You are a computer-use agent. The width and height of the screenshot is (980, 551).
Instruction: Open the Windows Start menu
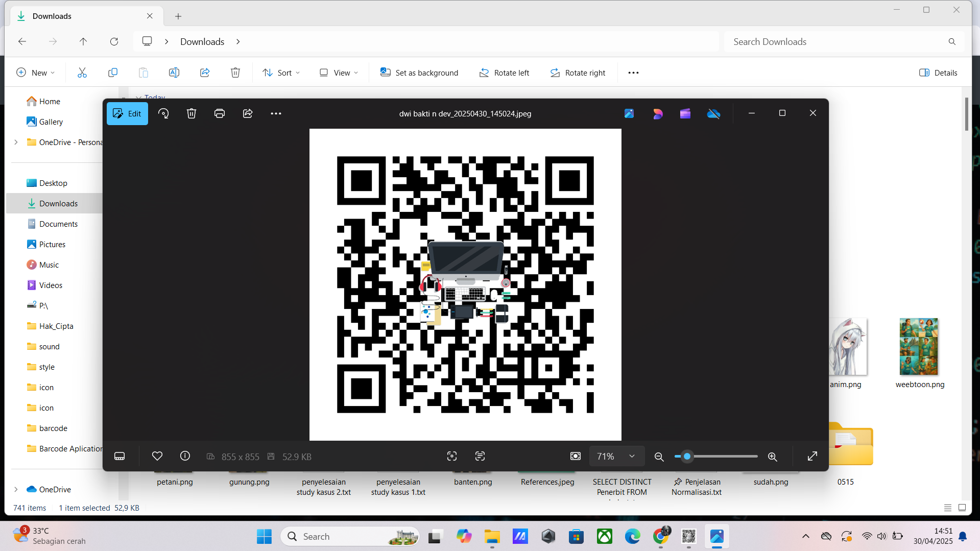point(264,536)
